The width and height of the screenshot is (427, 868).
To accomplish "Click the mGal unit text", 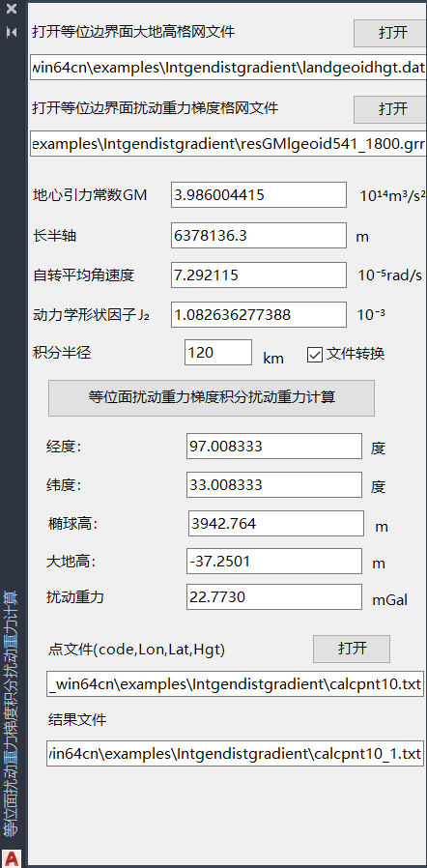I will click(389, 600).
